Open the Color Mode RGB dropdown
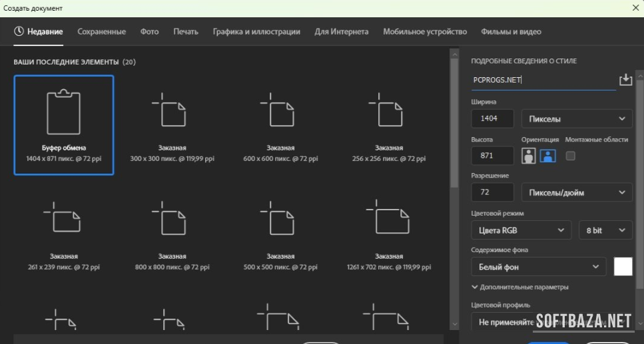644x344 pixels. (x=521, y=230)
